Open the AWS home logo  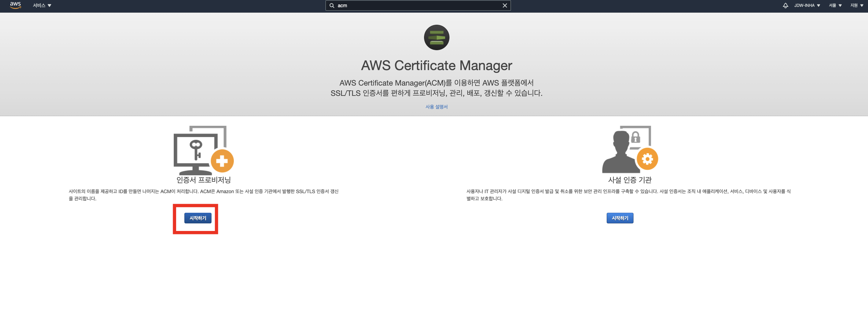click(15, 5)
